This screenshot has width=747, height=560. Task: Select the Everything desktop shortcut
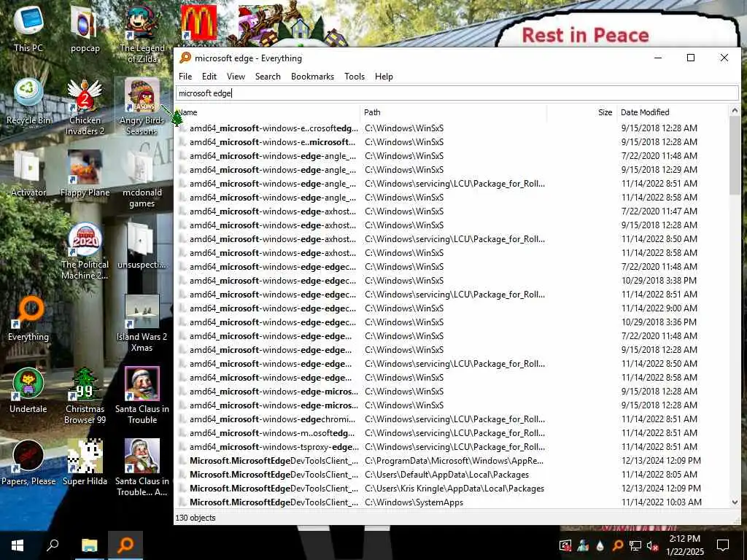(28, 318)
